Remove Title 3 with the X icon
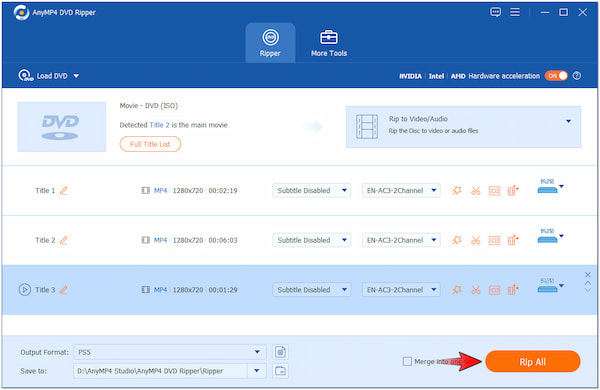 click(x=588, y=275)
